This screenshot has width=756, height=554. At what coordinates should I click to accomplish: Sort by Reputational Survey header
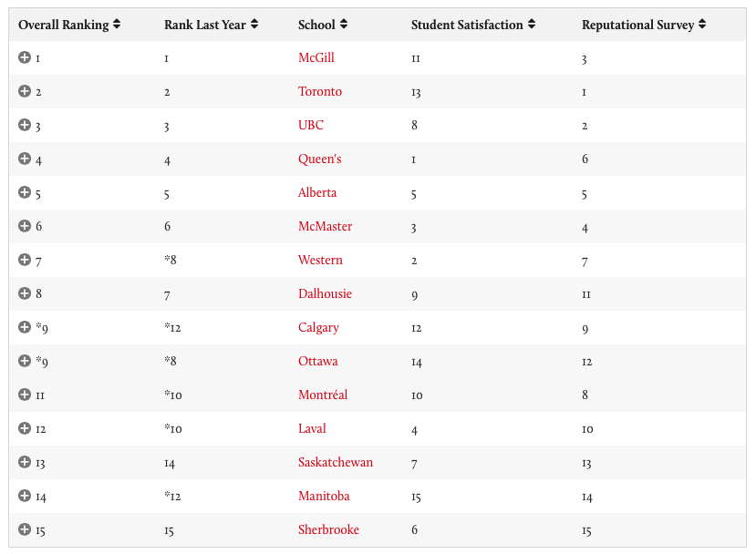coord(644,25)
